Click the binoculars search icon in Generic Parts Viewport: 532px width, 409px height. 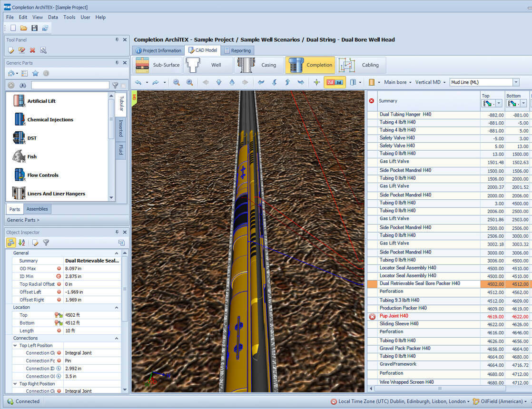22,85
